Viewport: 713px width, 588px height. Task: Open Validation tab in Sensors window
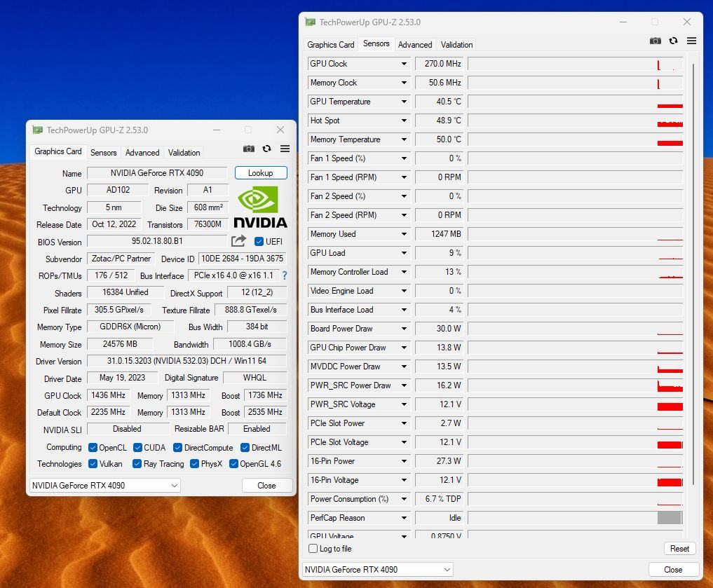pyautogui.click(x=456, y=45)
